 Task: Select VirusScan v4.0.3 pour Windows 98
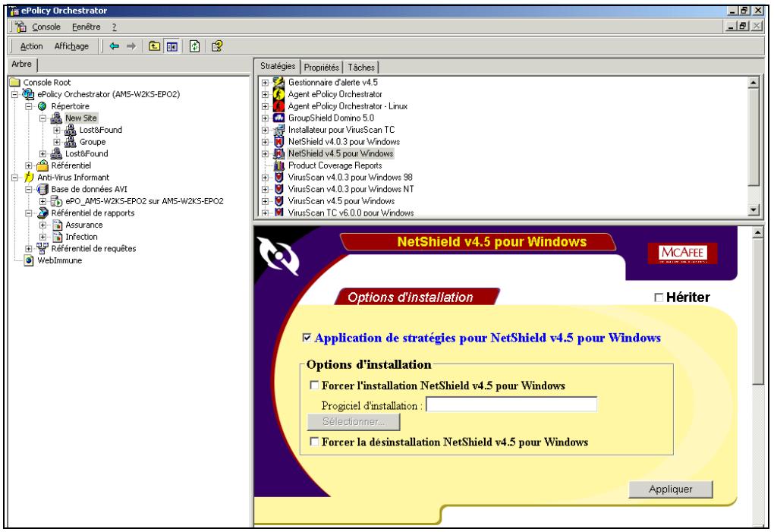tap(350, 177)
